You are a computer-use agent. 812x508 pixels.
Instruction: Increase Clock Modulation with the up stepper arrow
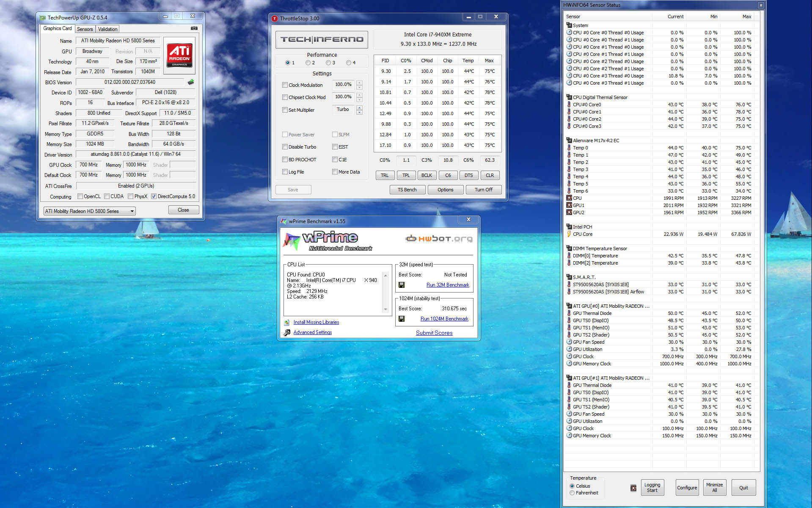point(359,83)
